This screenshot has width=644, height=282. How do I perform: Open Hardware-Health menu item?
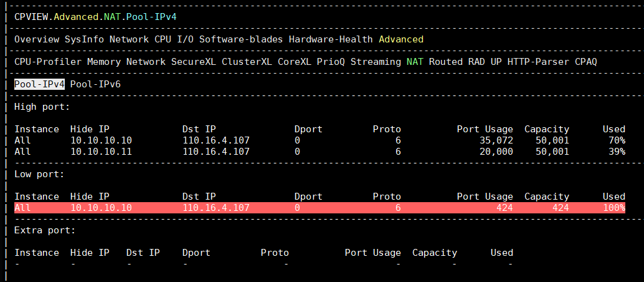tap(331, 39)
